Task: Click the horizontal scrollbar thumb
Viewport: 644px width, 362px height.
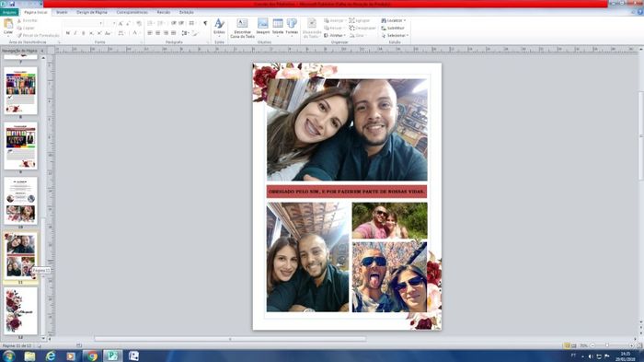Action: [x=230, y=339]
